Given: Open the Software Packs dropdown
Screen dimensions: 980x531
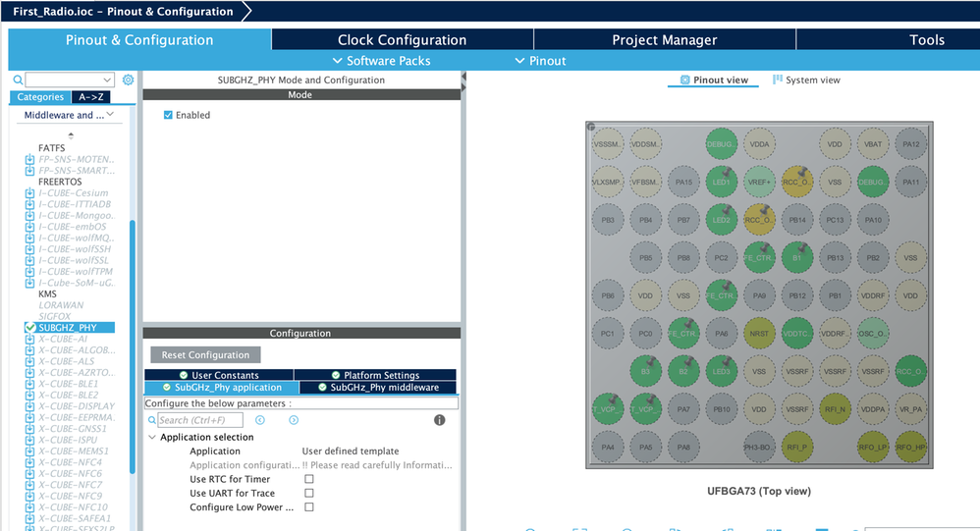Looking at the screenshot, I should click(381, 61).
